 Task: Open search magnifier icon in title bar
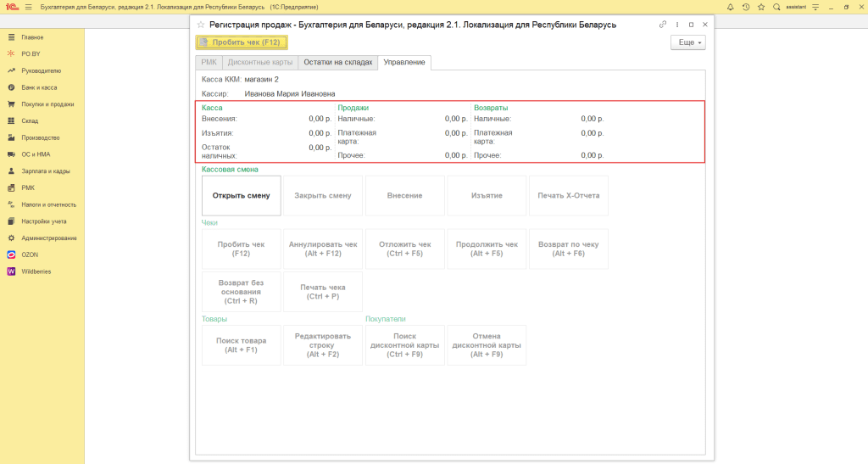(x=776, y=7)
